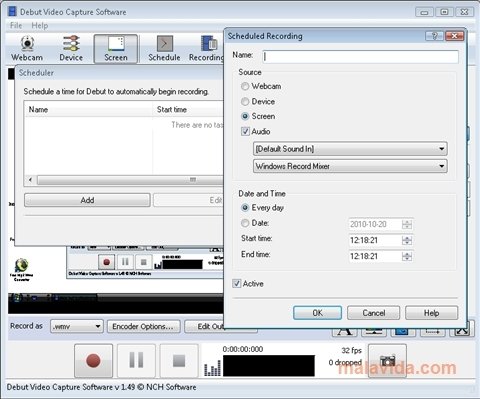Click OK in Scheduled Recording dialog
Screen dimensions: 480x399
(x=317, y=313)
